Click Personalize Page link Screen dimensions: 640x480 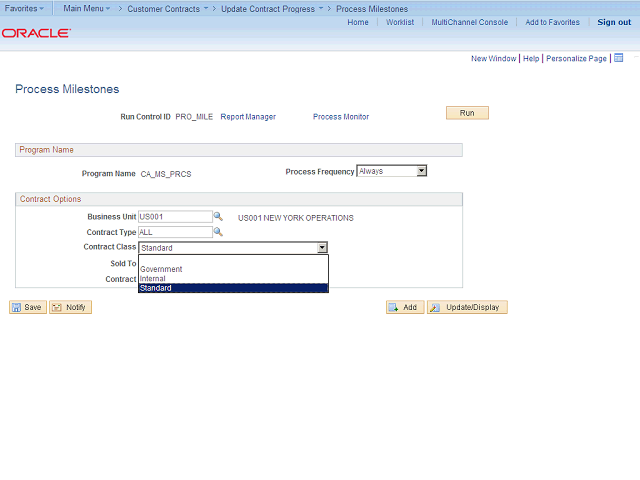pos(576,58)
